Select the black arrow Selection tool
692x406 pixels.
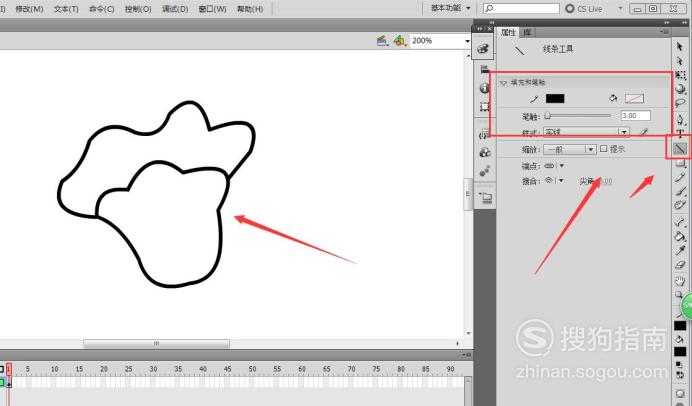pos(680,47)
